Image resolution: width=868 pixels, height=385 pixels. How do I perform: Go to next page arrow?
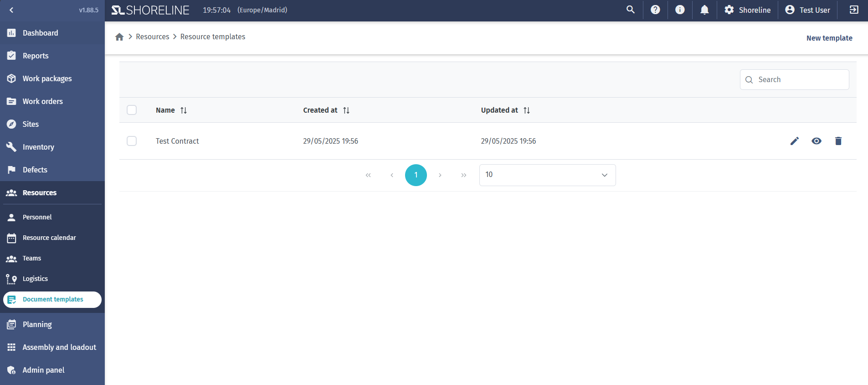coord(440,175)
